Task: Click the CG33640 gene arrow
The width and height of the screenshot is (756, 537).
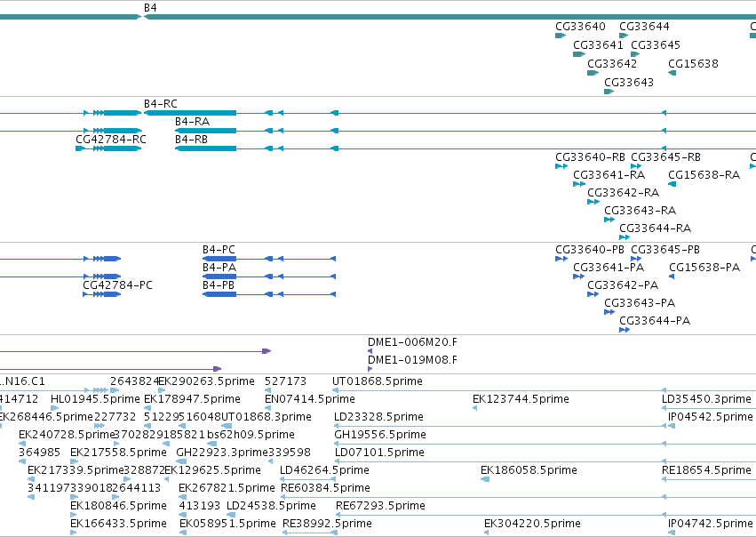Action: coord(561,36)
